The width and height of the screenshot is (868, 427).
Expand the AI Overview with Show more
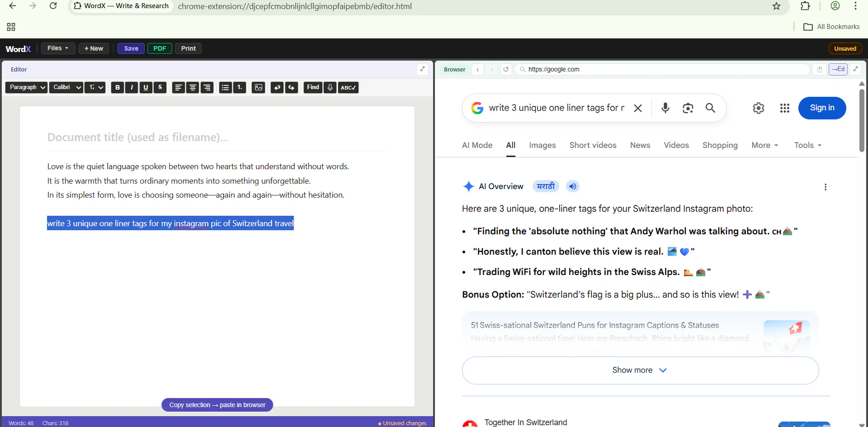click(640, 370)
